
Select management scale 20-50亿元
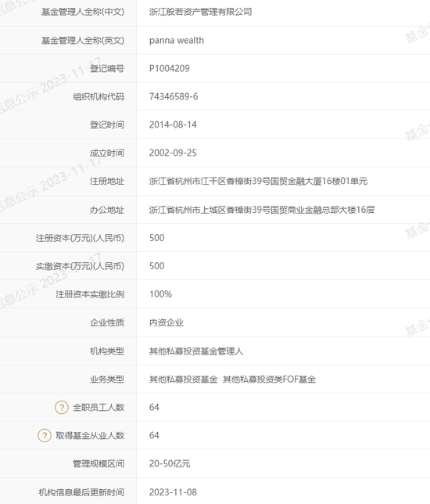tap(170, 464)
